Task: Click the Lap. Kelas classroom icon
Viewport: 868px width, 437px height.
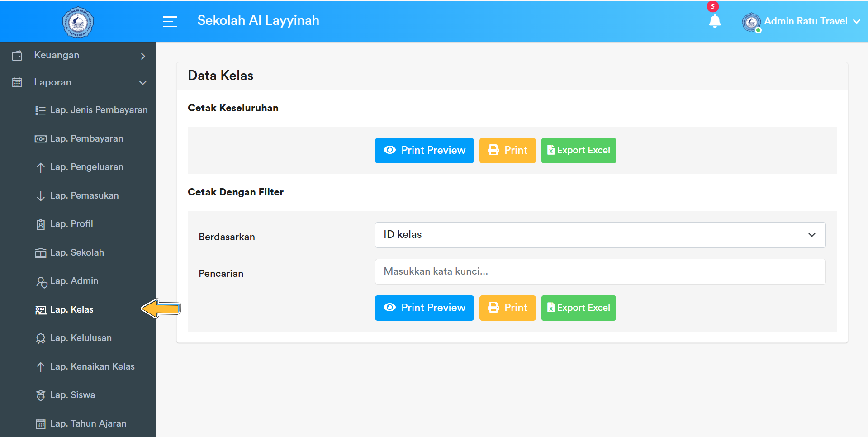Action: click(x=40, y=309)
